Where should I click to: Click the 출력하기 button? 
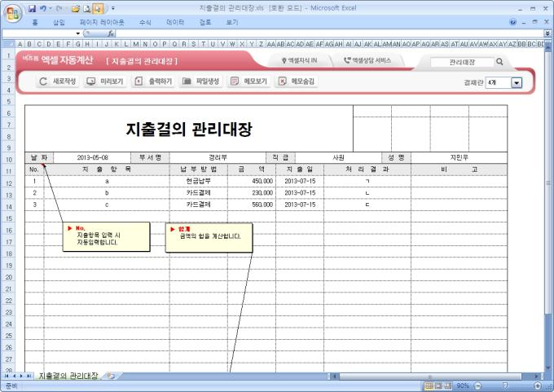[153, 81]
